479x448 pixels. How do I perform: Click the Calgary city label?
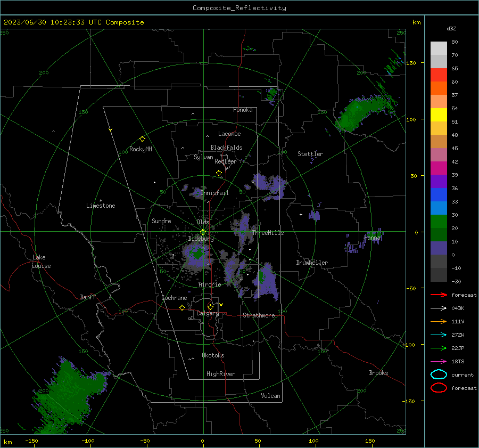click(208, 313)
